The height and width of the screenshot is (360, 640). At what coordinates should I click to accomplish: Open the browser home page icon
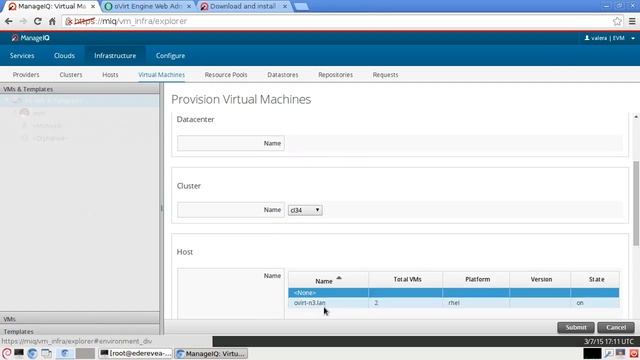pyautogui.click(x=52, y=21)
